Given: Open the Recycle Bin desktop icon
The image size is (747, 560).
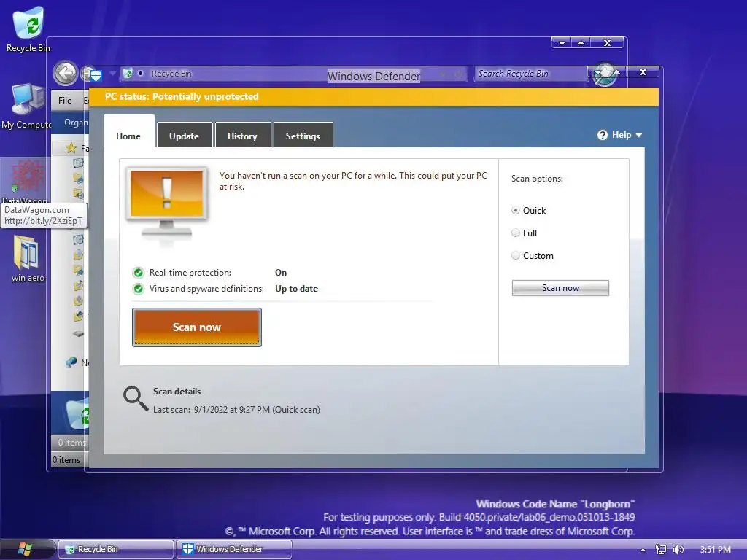Looking at the screenshot, I should point(28,29).
